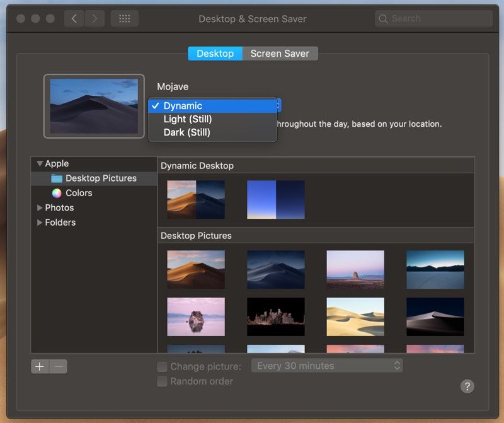Open the help question mark button
Screen dimensions: 504x423
(x=467, y=386)
